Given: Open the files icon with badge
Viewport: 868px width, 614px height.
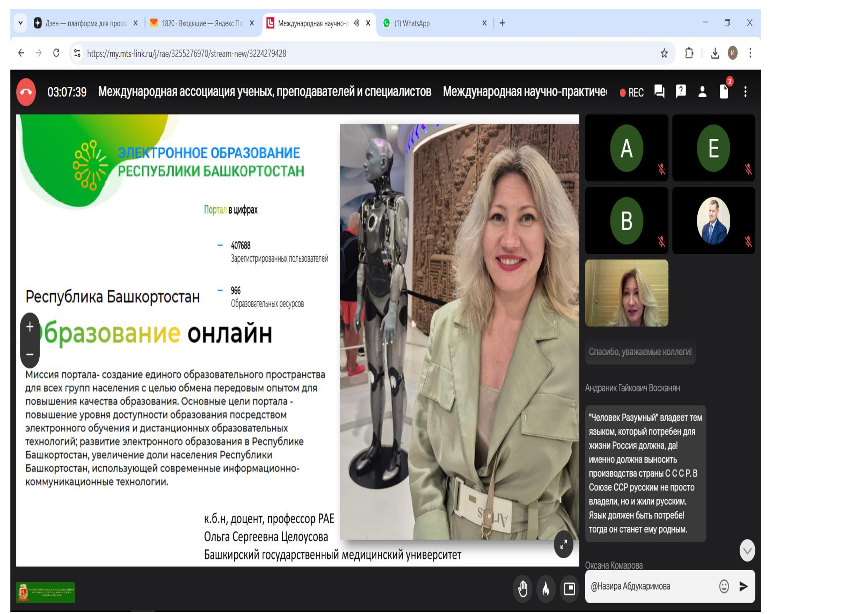Looking at the screenshot, I should click(724, 92).
